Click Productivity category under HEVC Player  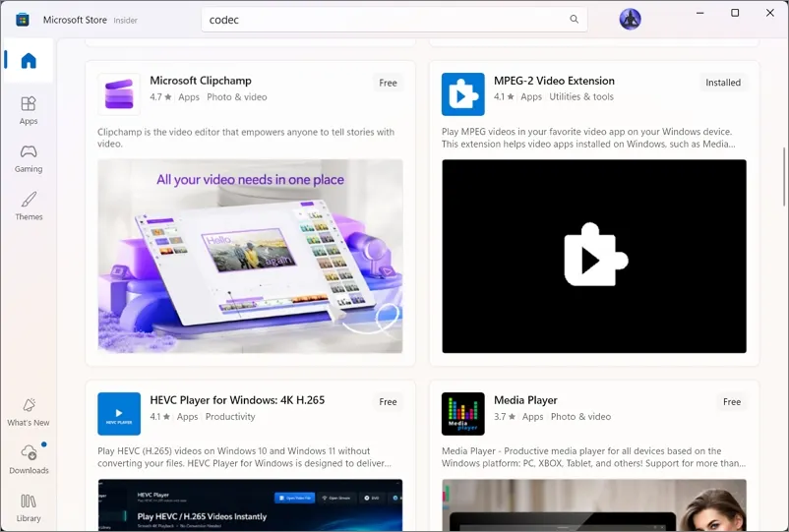point(230,416)
